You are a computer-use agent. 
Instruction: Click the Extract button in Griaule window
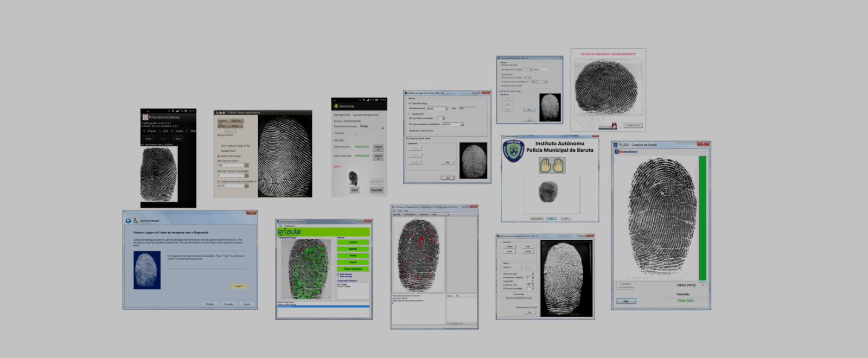[353, 242]
